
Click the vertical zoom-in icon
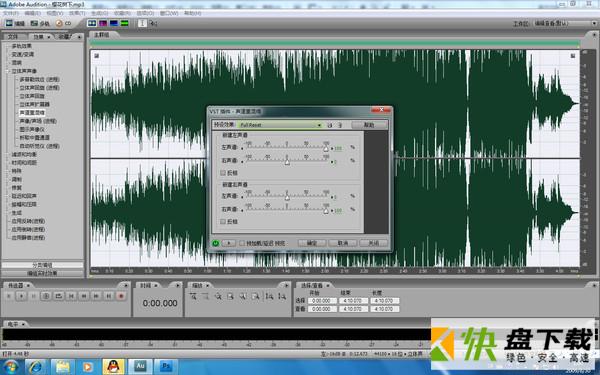click(x=269, y=296)
